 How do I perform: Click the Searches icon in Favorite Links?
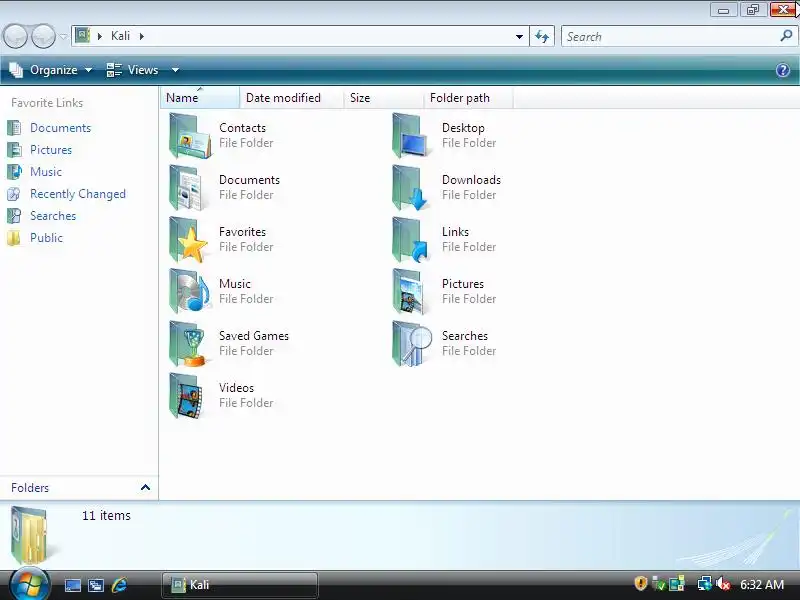(x=14, y=216)
